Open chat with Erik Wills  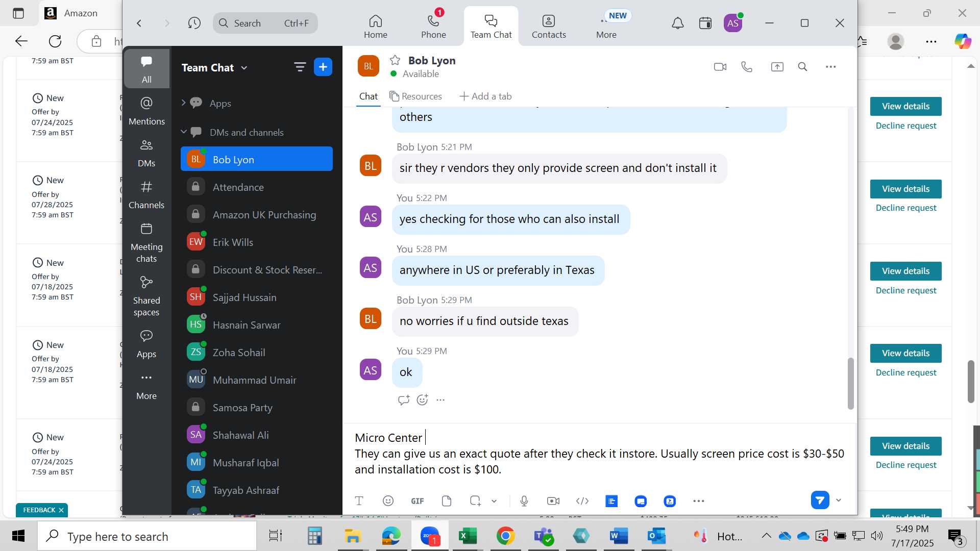tap(257, 242)
